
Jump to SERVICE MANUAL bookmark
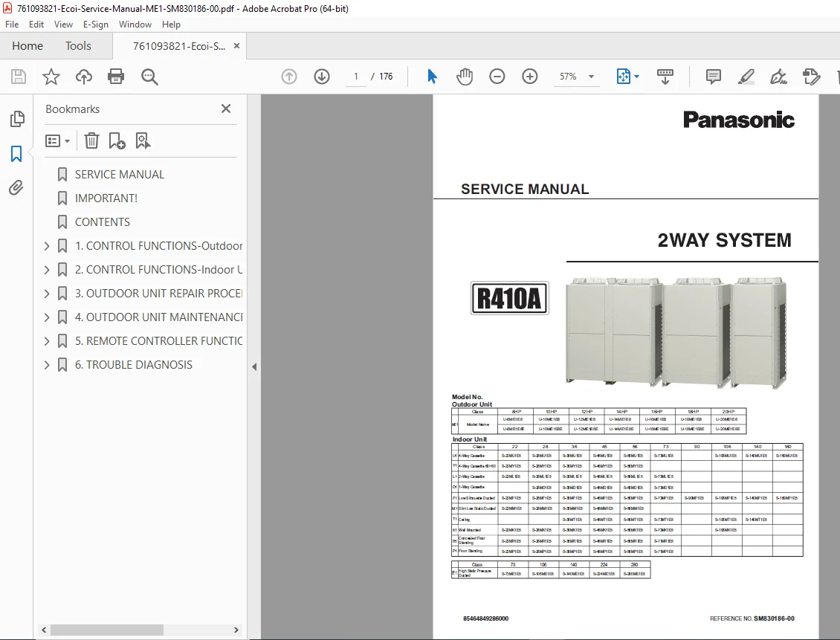point(120,175)
